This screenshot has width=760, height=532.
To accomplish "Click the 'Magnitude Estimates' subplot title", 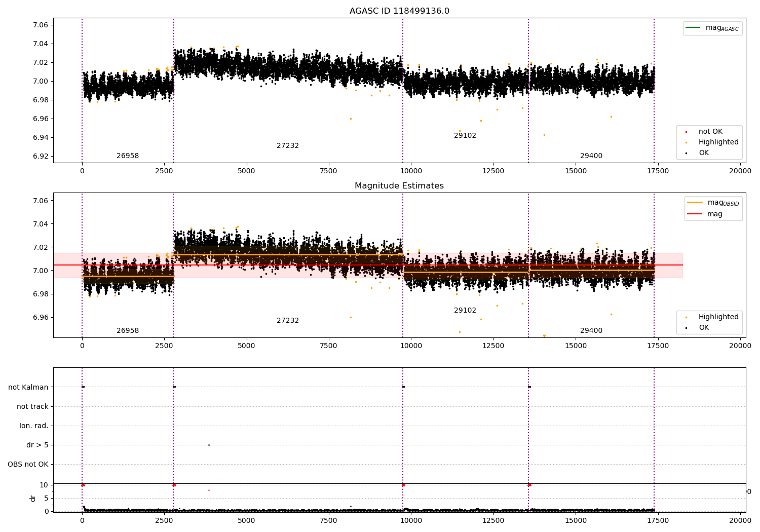I will (x=399, y=186).
